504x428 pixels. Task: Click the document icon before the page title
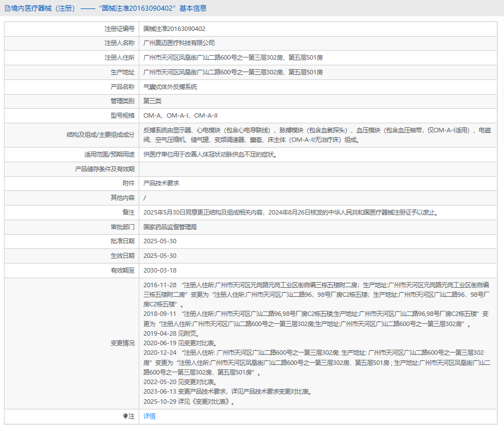click(x=7, y=8)
